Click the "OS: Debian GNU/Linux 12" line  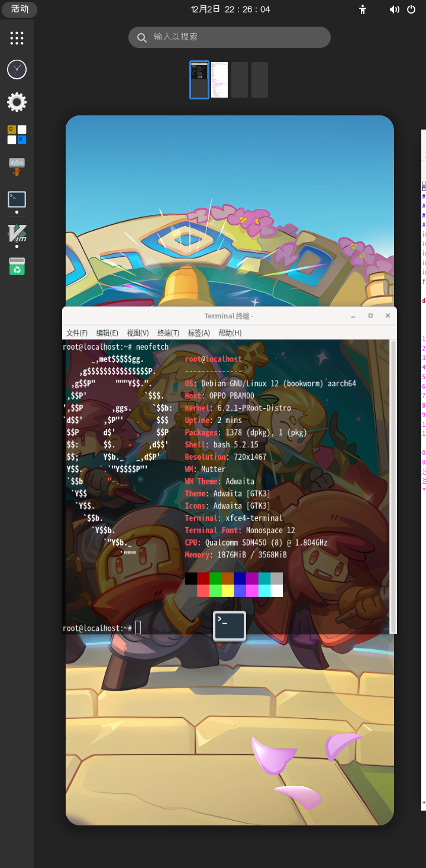point(270,383)
